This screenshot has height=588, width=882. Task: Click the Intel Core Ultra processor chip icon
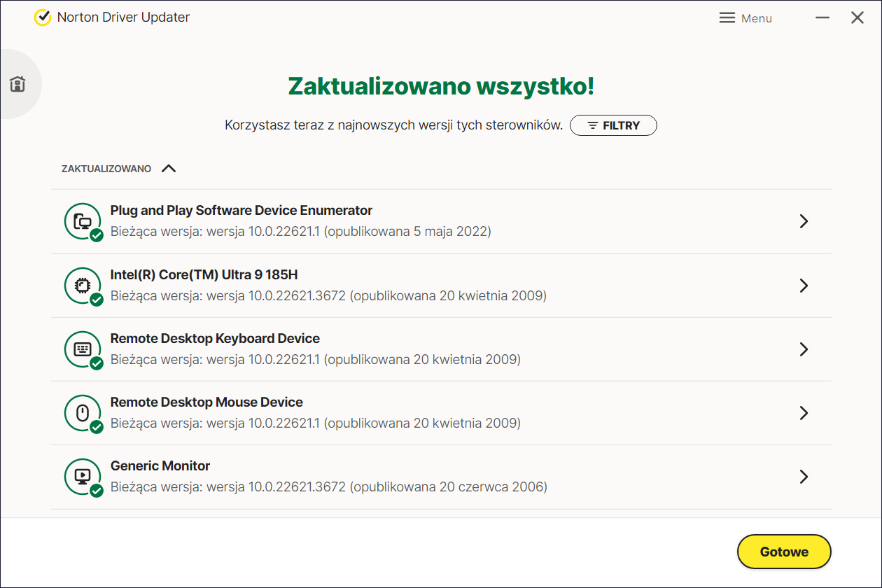coord(83,286)
